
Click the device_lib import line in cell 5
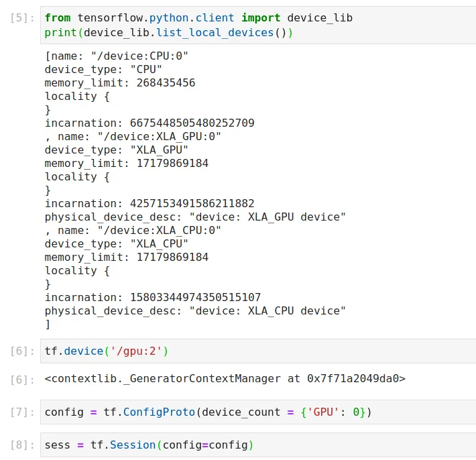[198, 17]
